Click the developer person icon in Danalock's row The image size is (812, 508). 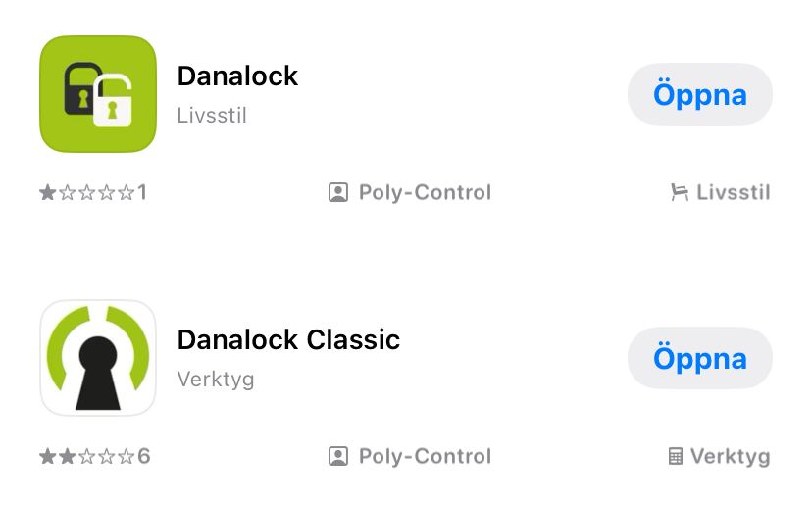click(x=338, y=192)
